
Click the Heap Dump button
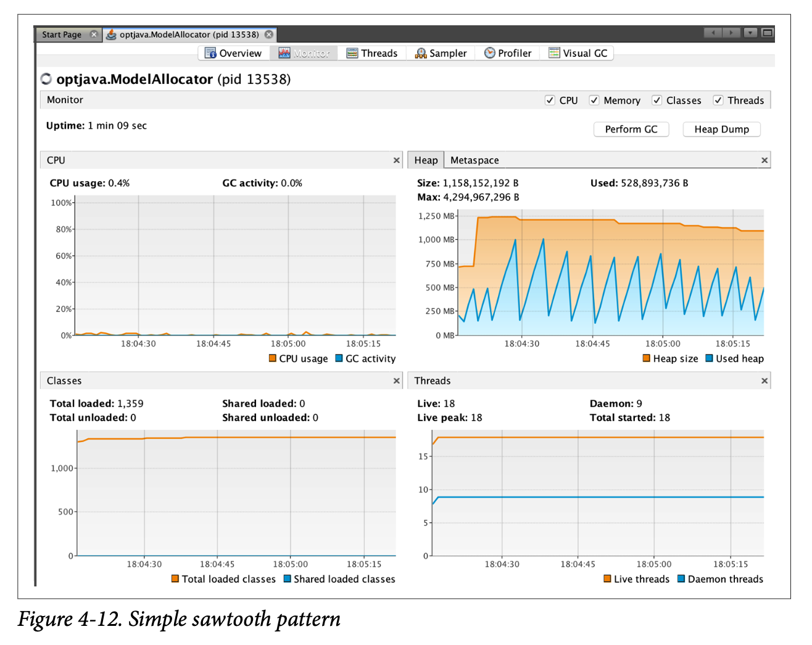[721, 129]
